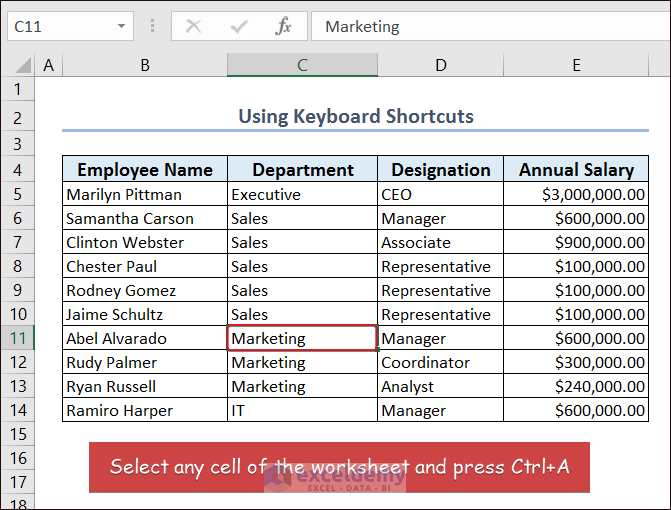This screenshot has height=510, width=671.
Task: Click the Insert Function fx icon
Action: [x=283, y=26]
